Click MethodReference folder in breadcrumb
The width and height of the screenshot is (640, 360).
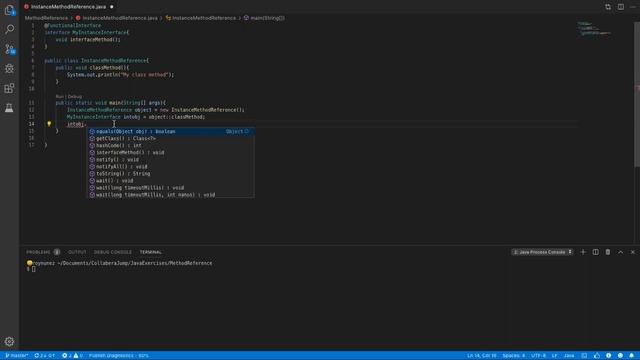(x=46, y=18)
